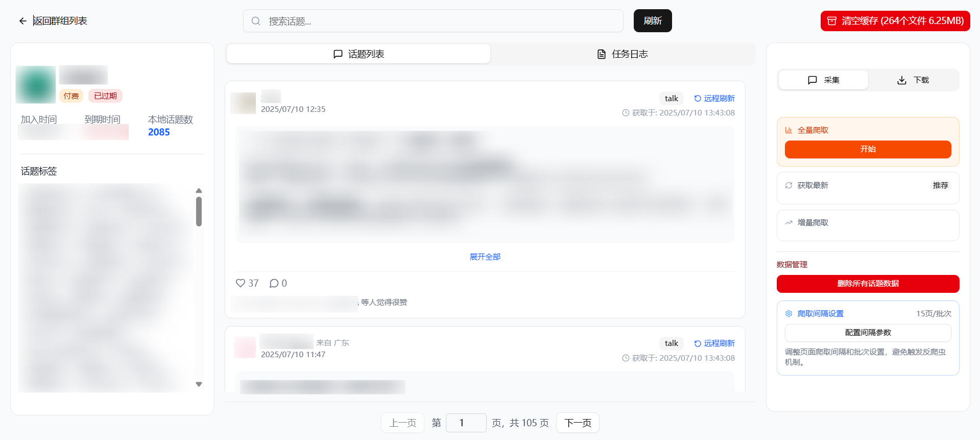Go to next page with 下一页

(578, 423)
